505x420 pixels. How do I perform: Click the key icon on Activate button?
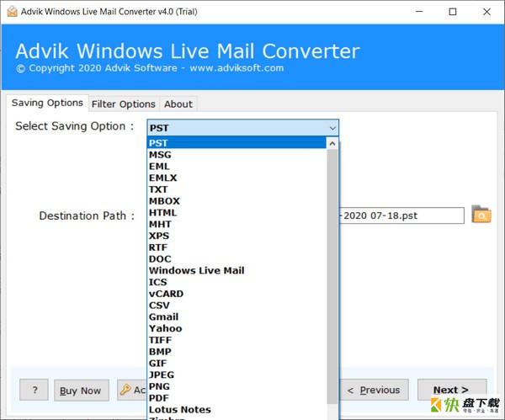click(125, 390)
